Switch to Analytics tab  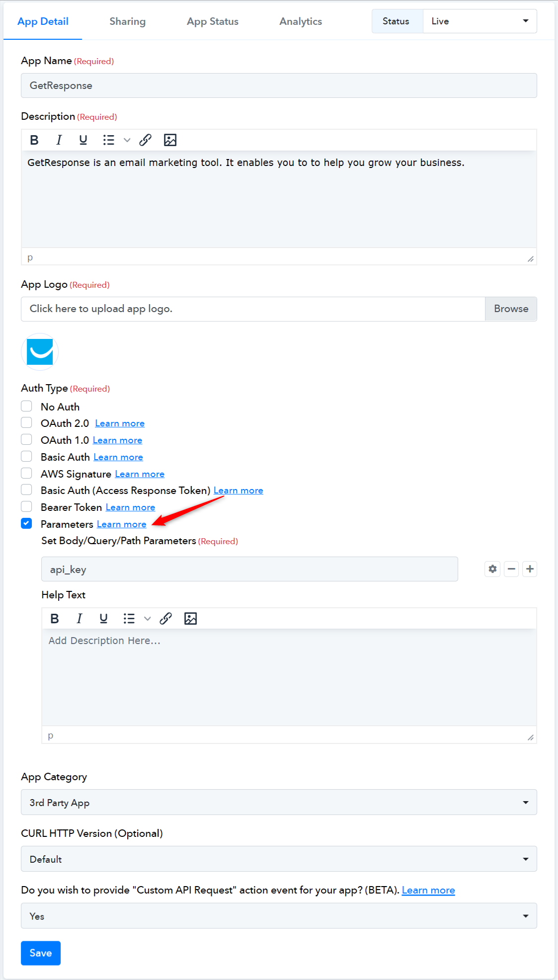click(301, 21)
